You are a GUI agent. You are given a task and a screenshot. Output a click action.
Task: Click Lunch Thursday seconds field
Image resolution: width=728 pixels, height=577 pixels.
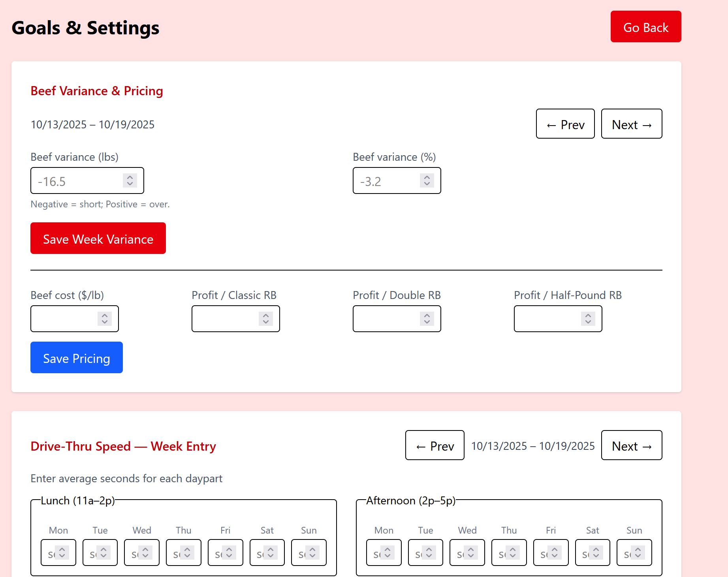click(184, 553)
